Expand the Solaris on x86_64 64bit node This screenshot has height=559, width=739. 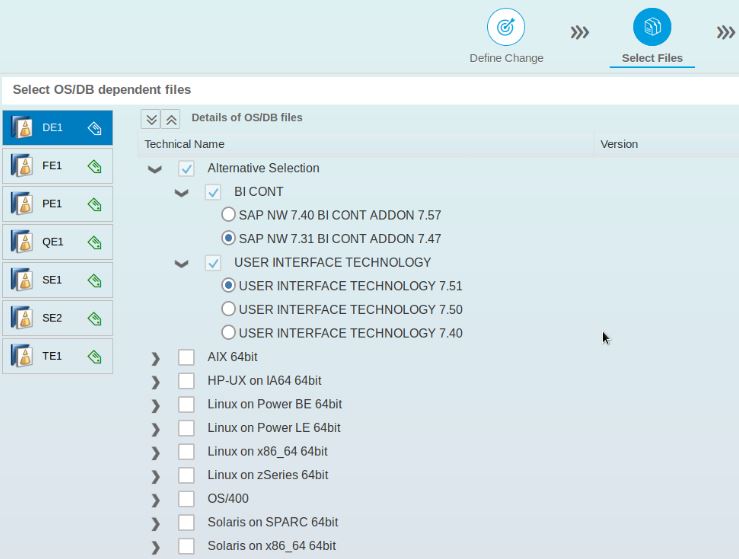coord(156,547)
